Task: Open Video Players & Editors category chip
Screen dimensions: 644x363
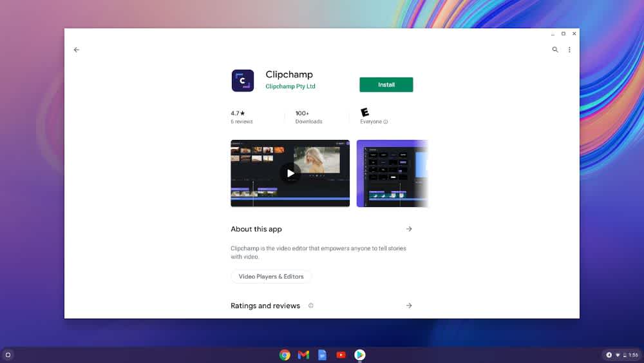Action: (x=271, y=277)
